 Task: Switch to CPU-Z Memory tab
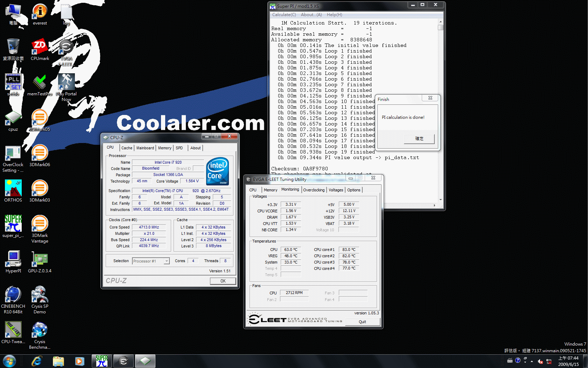pyautogui.click(x=164, y=148)
